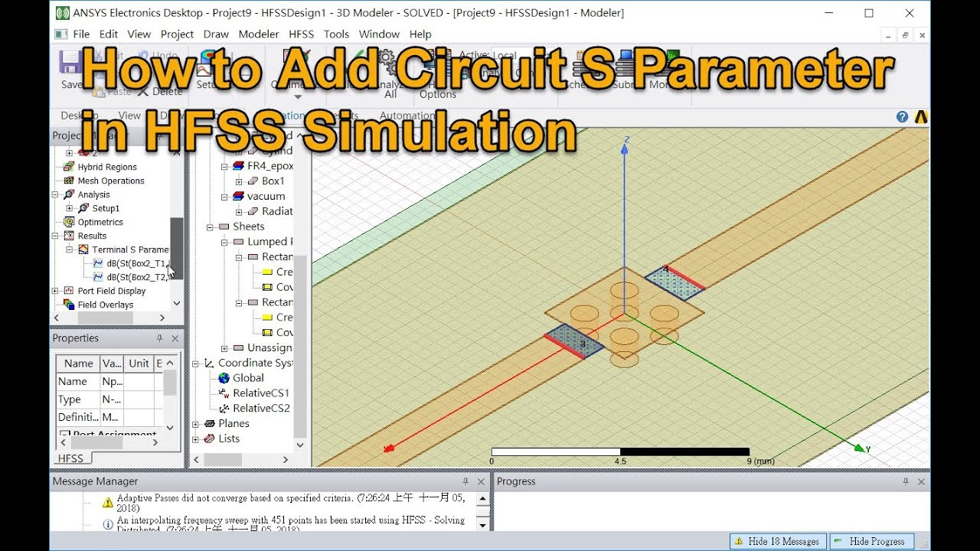Select the Setup1 analysis icon
Image resolution: width=980 pixels, height=551 pixels.
click(x=84, y=208)
